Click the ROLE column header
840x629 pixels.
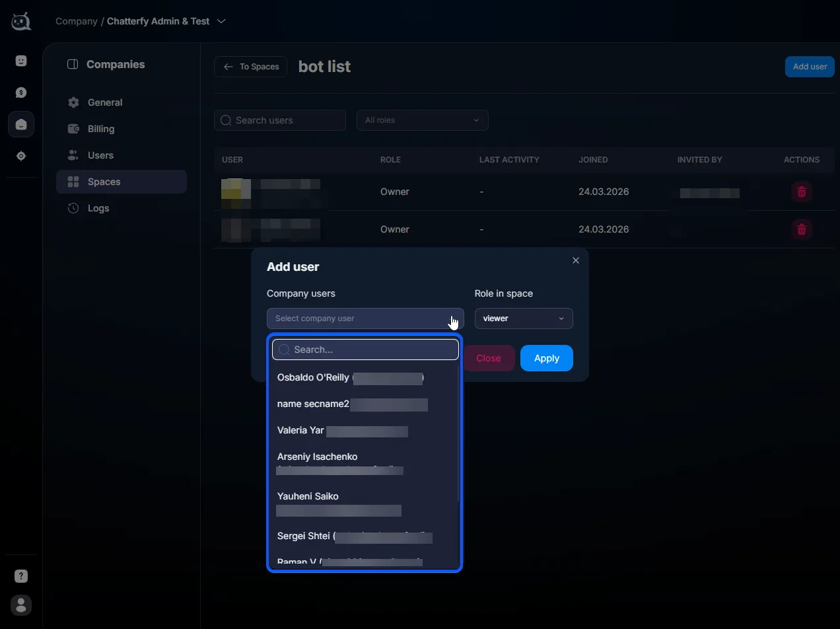pyautogui.click(x=390, y=160)
